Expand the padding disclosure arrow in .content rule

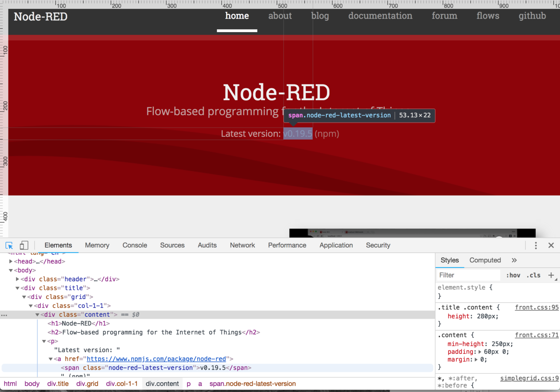(x=480, y=352)
